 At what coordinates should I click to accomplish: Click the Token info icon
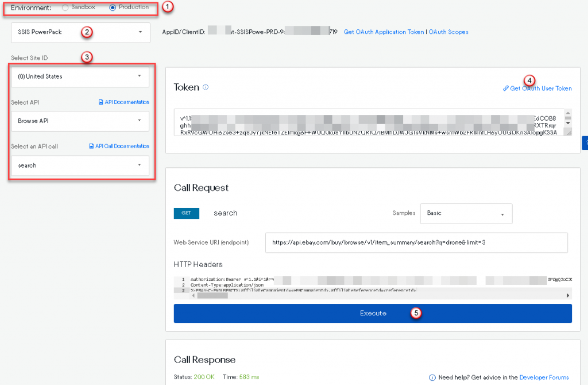coord(206,87)
